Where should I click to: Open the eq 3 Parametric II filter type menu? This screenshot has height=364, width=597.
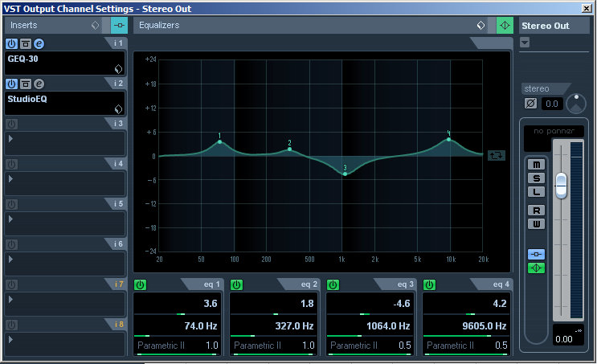[x=354, y=346]
